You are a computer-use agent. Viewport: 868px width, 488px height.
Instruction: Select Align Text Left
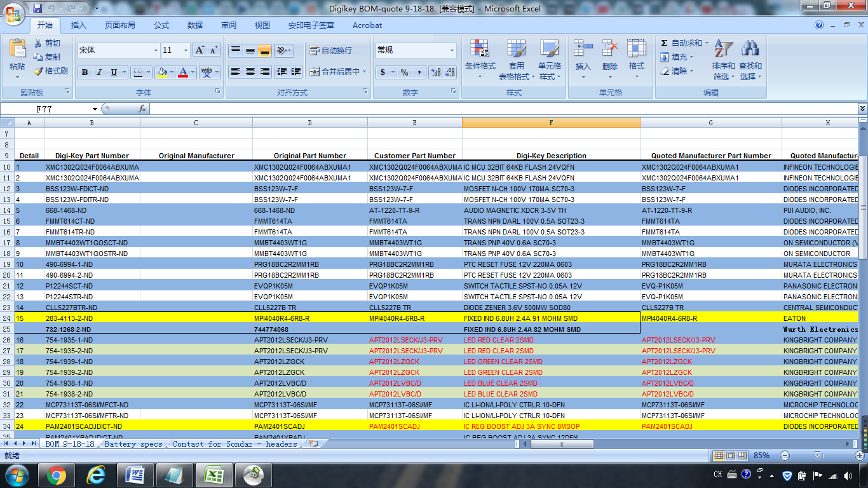point(236,72)
